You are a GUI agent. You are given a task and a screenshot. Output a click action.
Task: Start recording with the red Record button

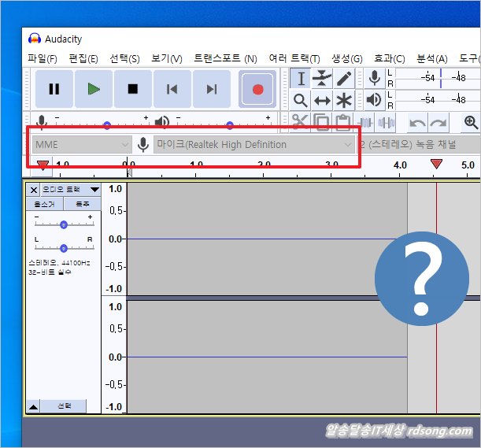257,89
